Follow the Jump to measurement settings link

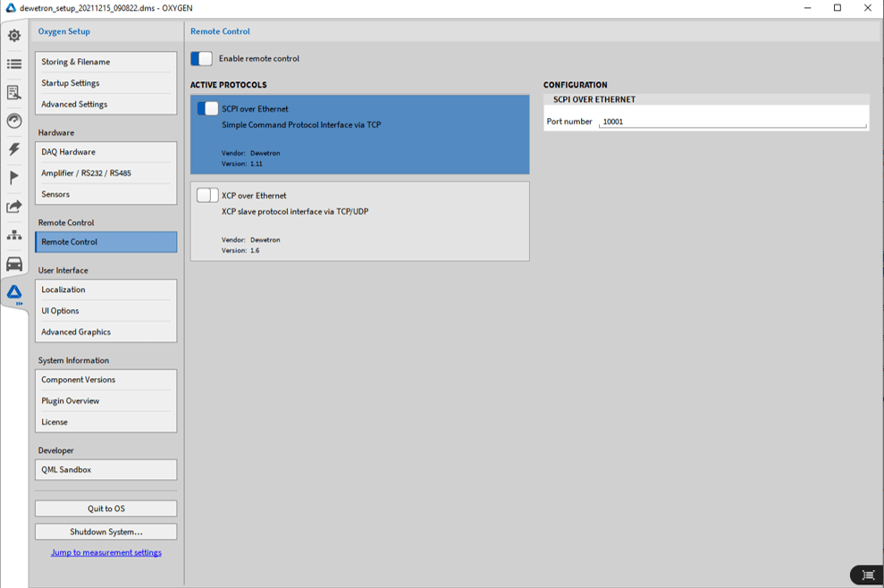tap(106, 552)
